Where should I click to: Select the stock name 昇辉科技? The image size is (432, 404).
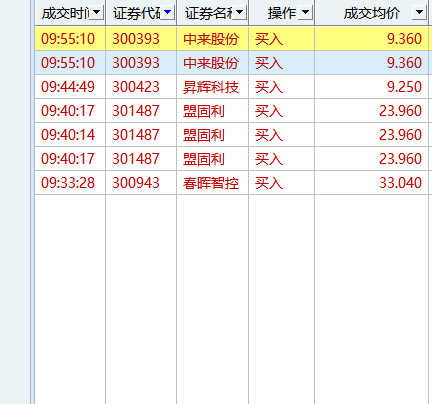click(211, 87)
